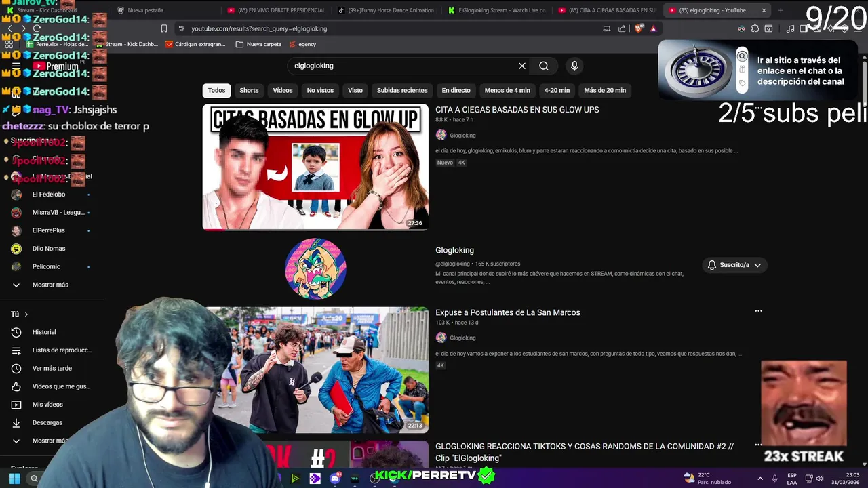Image resolution: width=868 pixels, height=488 pixels.
Task: Open the Glogloking channel profile picture
Action: tap(315, 268)
